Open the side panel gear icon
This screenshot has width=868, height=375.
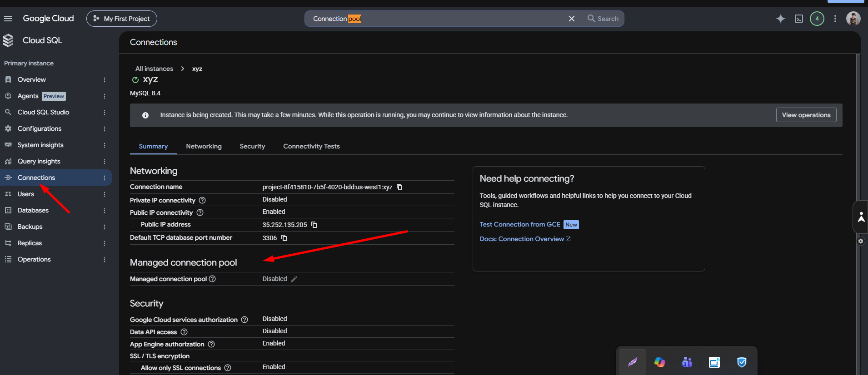pyautogui.click(x=861, y=241)
